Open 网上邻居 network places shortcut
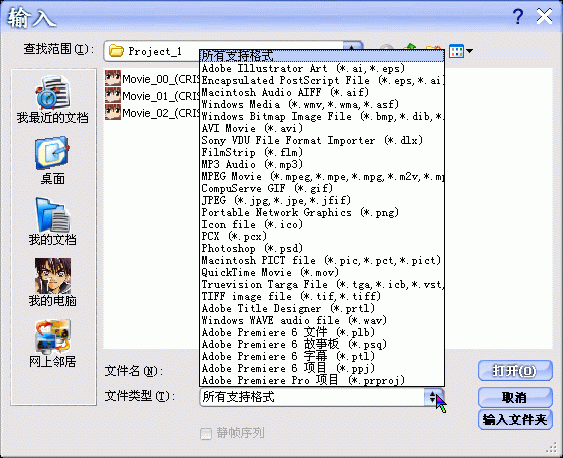Viewport: 563px width, 458px height. [53, 343]
